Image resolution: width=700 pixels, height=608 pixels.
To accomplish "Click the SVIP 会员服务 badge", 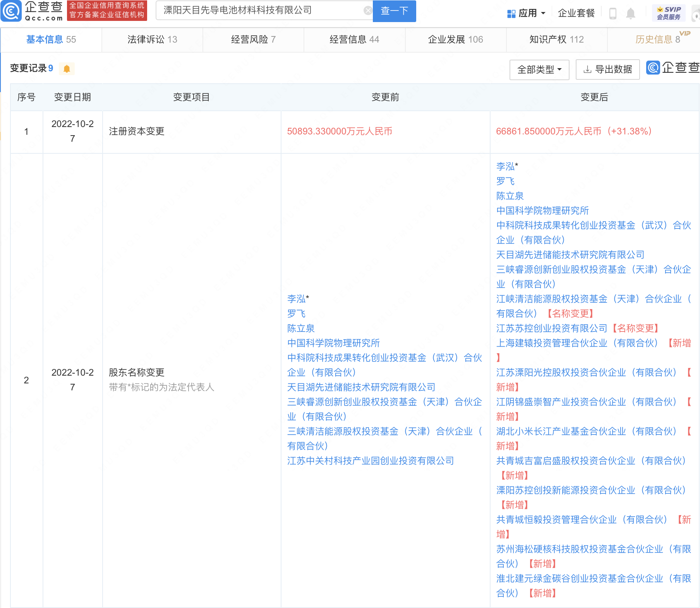I will [x=668, y=13].
